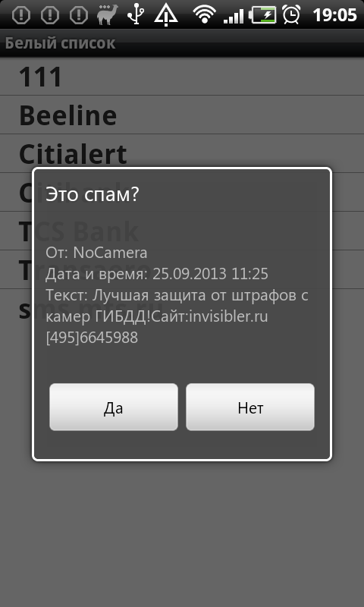This screenshot has height=607, width=364.
Task: Tap the third exclamation notification icon
Action: point(79,14)
